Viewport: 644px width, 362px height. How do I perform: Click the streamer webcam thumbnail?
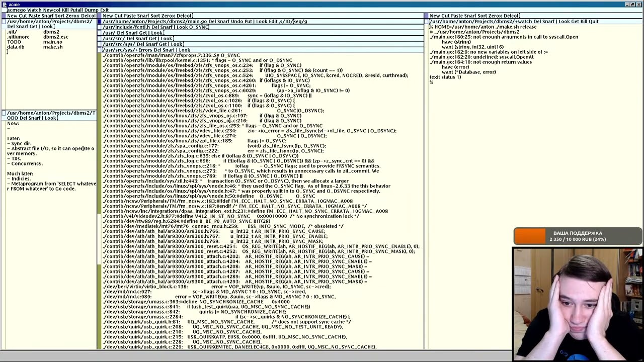(578, 304)
